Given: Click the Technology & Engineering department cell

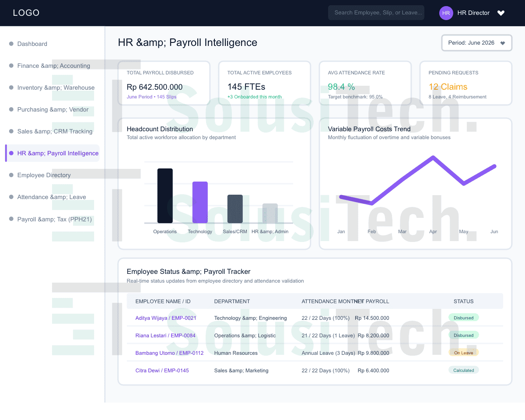Looking at the screenshot, I should (251, 318).
